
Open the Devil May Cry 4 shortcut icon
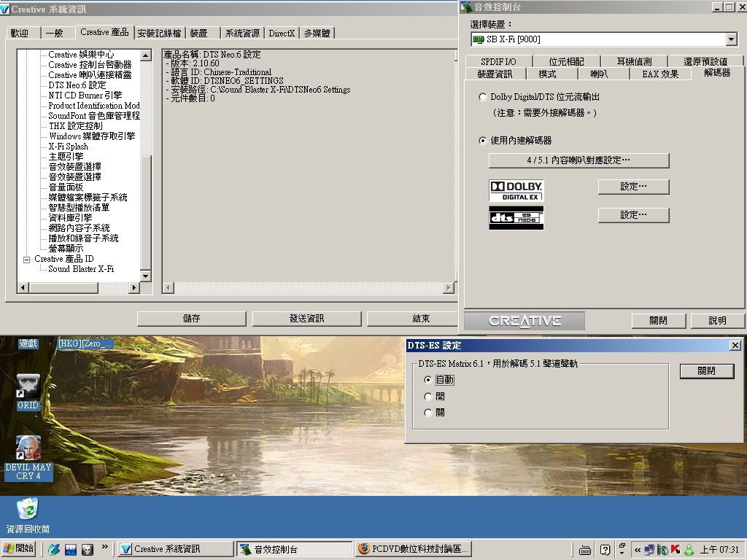click(28, 448)
